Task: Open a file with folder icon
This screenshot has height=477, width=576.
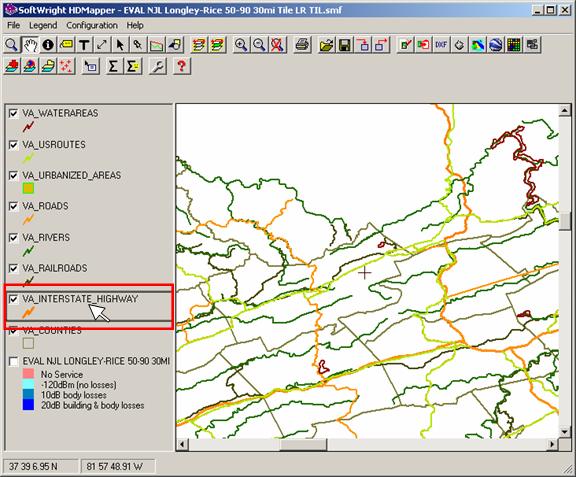Action: pyautogui.click(x=327, y=45)
